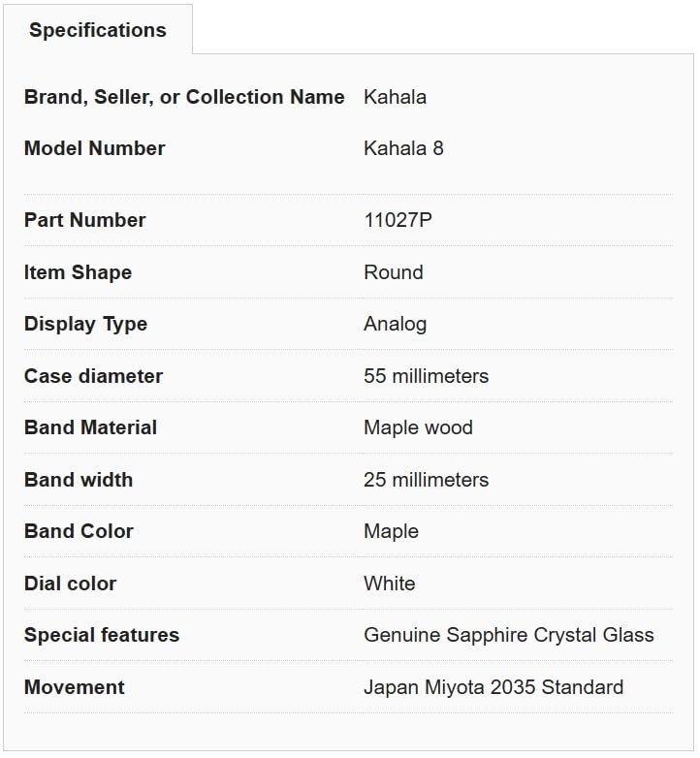The height and width of the screenshot is (758, 700).
Task: Click the Case diameter label
Action: (93, 376)
